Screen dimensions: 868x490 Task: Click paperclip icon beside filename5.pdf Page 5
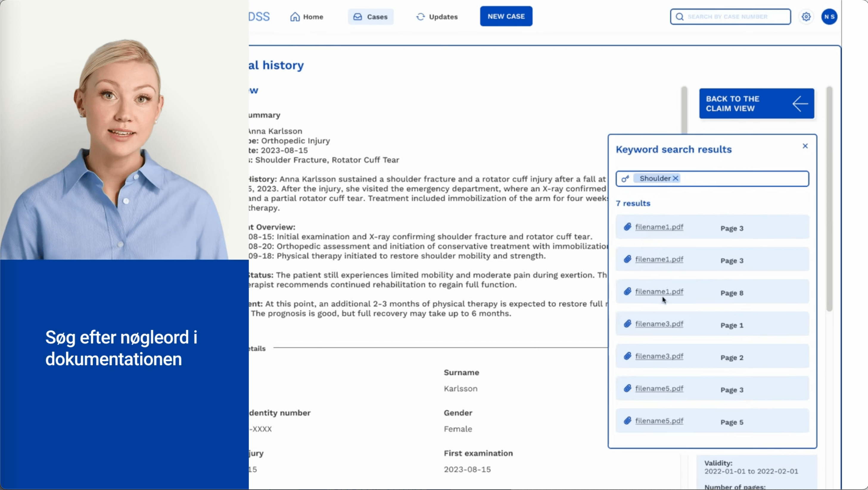(x=627, y=421)
